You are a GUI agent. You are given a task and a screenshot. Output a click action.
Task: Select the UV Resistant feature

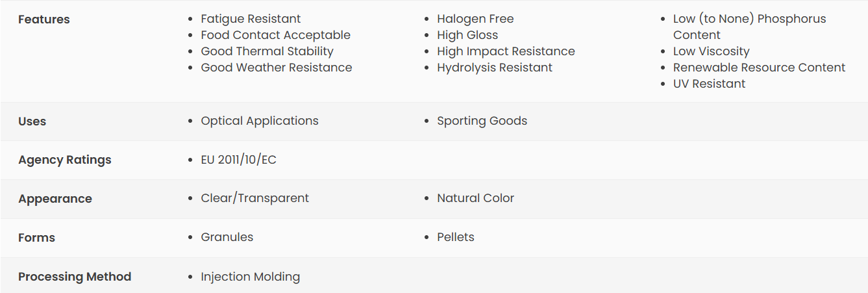point(709,84)
